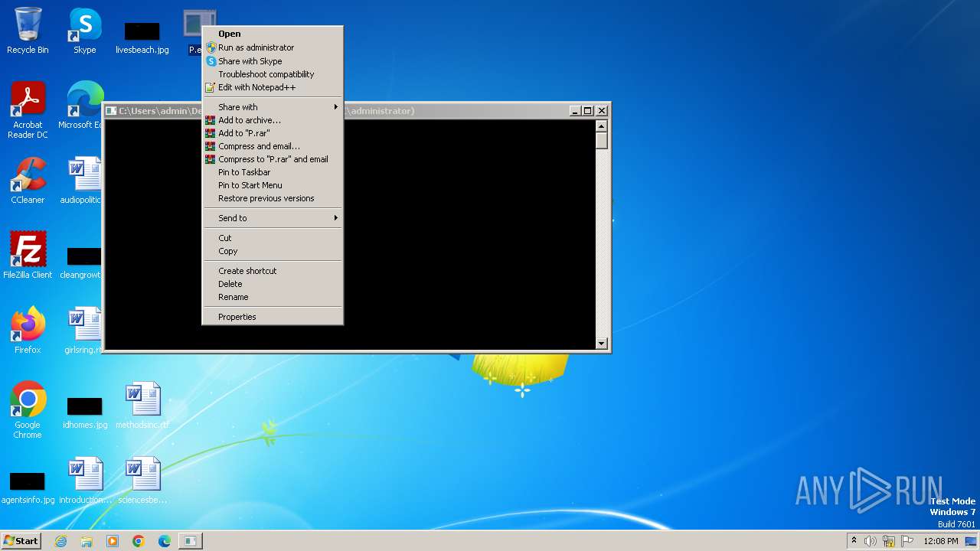Open Acrobat Reader DC shortcut
980x551 pixels.
(x=28, y=110)
